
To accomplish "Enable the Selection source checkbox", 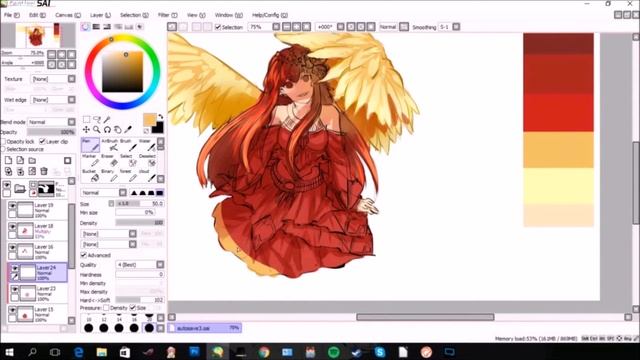I will 3,149.
